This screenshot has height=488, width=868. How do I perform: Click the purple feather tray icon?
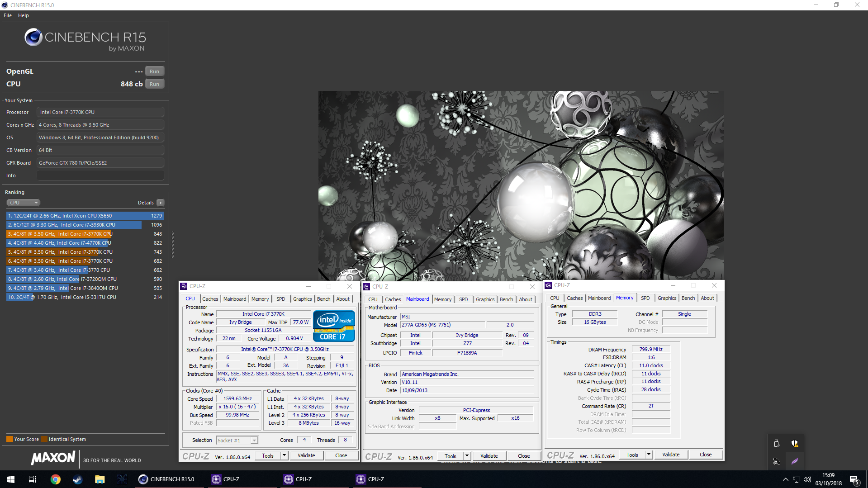click(x=795, y=461)
